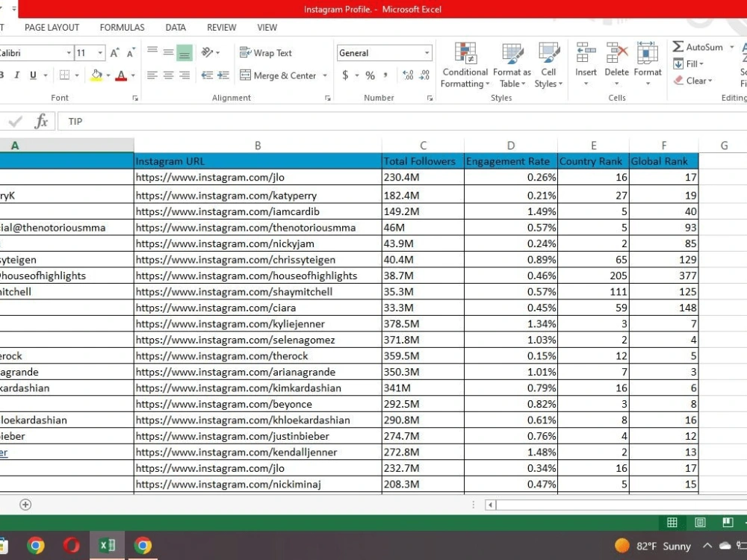Decrease decimal places
747x560 pixels.
pos(424,75)
